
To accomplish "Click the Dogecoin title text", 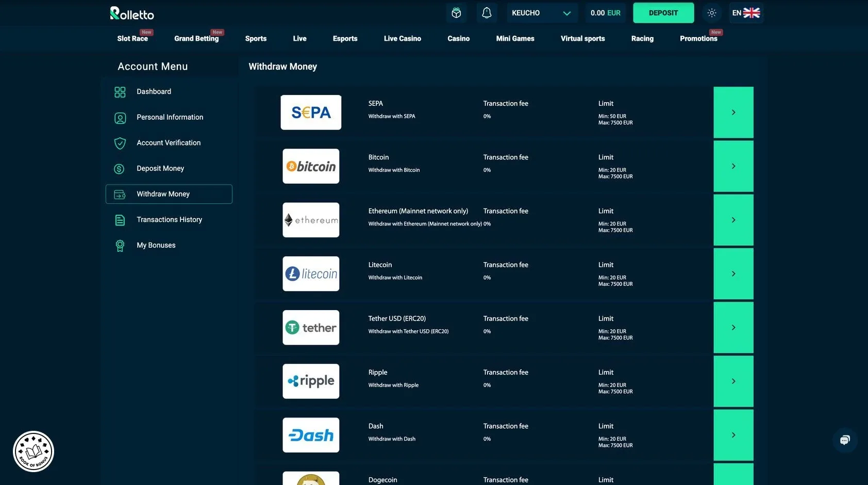I will pos(382,480).
